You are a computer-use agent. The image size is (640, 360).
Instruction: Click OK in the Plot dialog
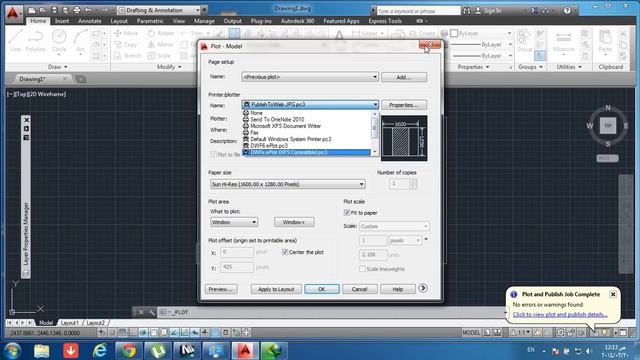click(x=322, y=289)
